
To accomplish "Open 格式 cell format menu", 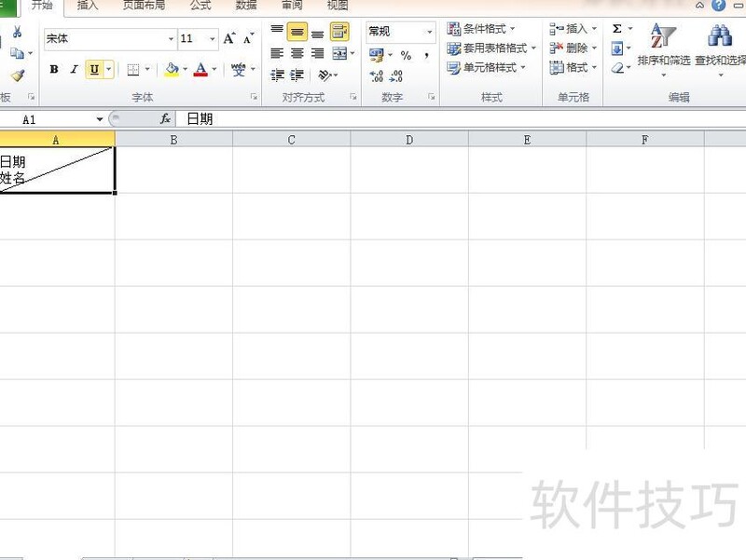I will (573, 67).
